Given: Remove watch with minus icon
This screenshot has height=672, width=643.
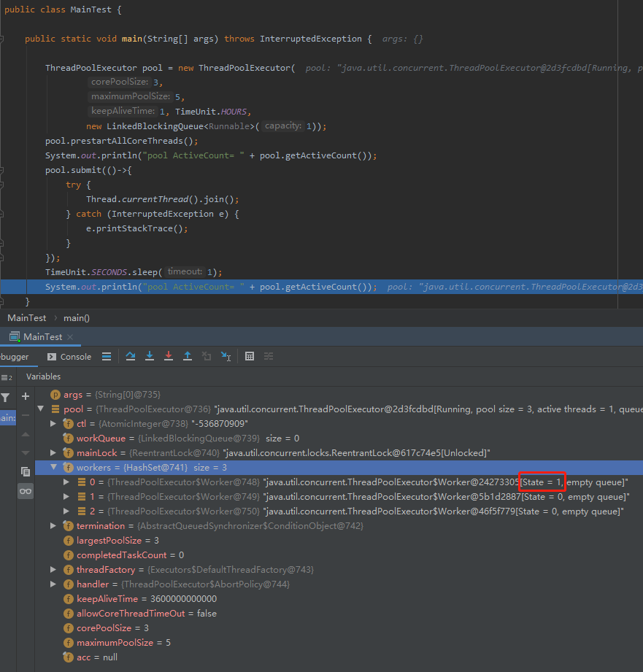Looking at the screenshot, I should [26, 415].
